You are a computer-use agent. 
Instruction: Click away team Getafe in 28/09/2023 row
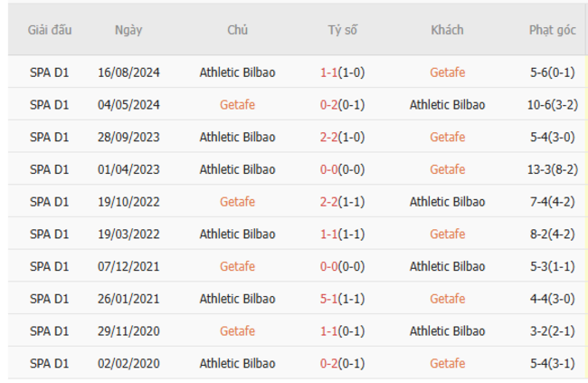(x=447, y=138)
